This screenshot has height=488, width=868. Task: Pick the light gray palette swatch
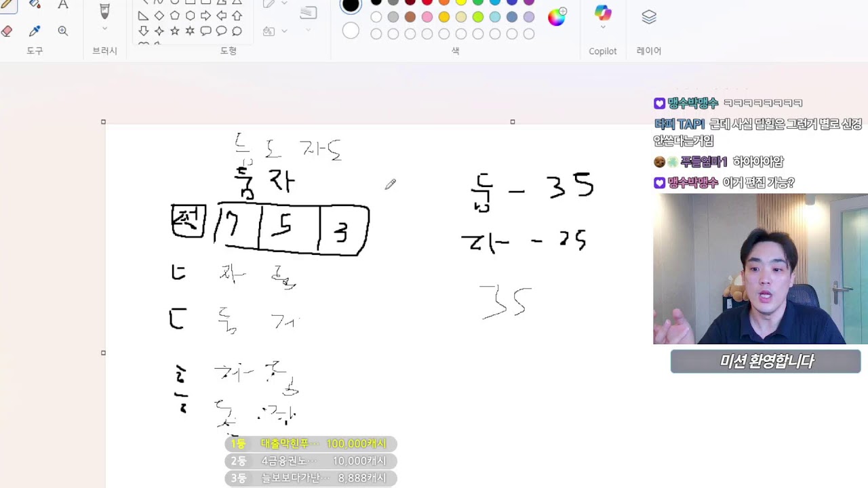coord(393,17)
